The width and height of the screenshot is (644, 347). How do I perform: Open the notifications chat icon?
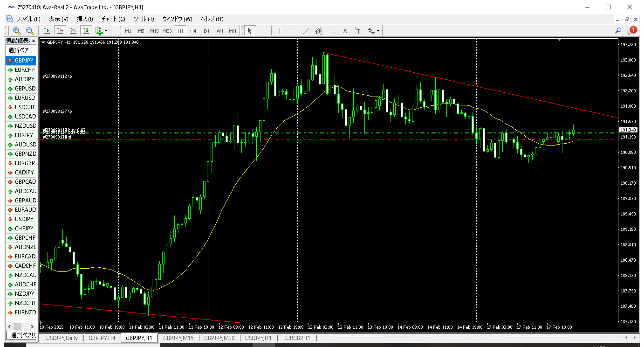631,31
